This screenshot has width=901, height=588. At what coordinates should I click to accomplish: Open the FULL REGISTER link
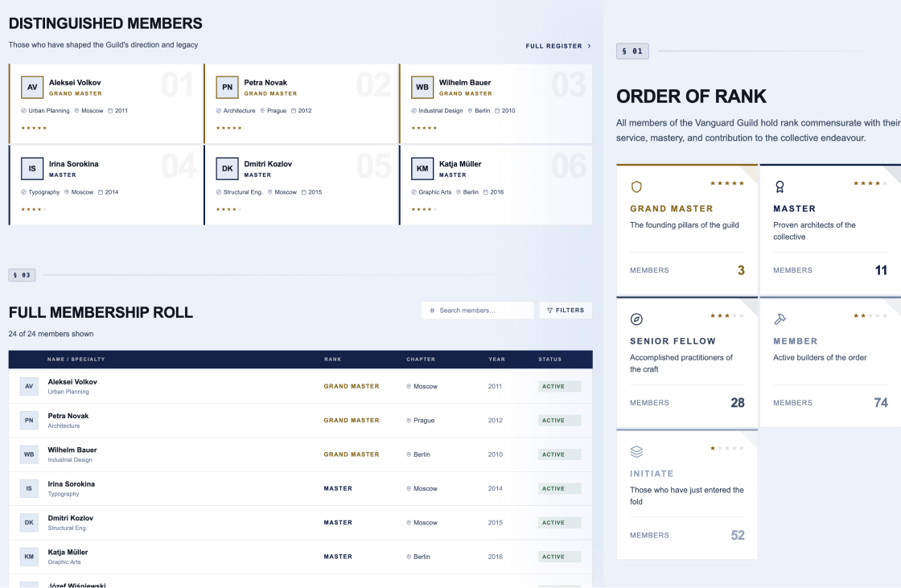coord(555,46)
